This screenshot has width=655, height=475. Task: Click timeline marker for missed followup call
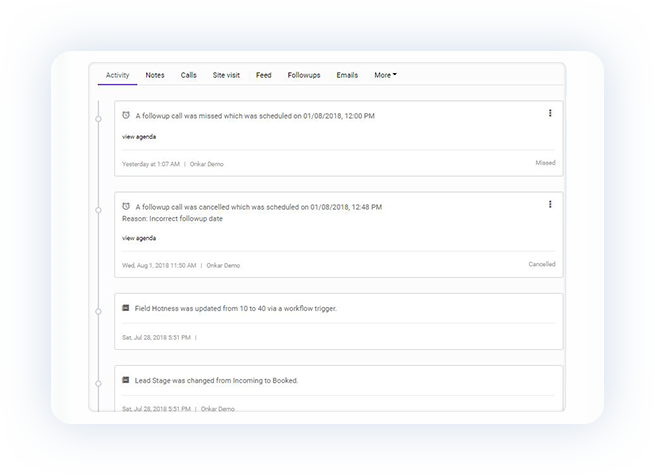click(99, 119)
